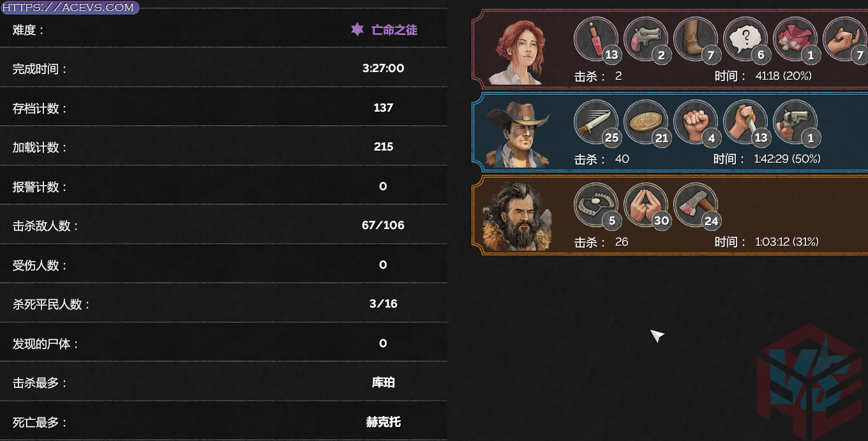Open the bearded trapper character portrait
Screen dimensions: 868x441
point(518,216)
